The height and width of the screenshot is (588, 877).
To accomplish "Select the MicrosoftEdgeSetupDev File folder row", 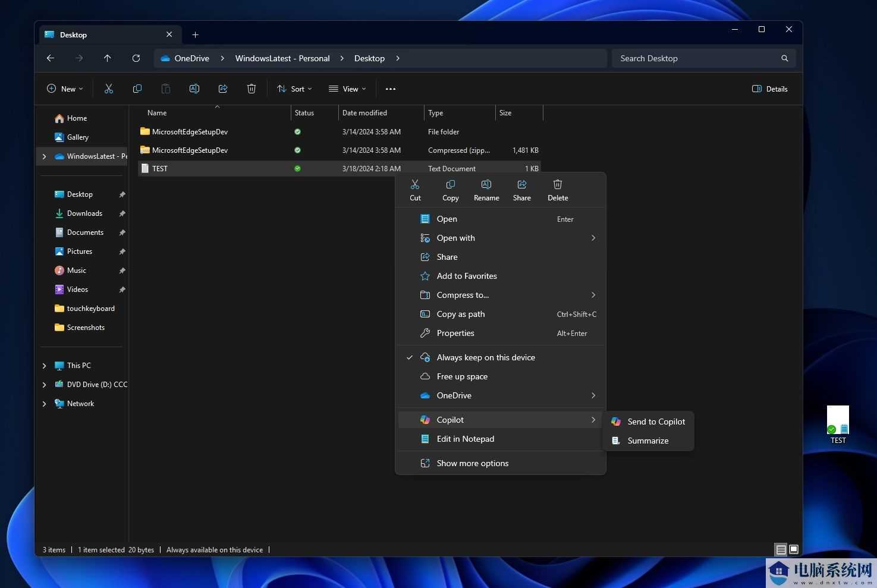I will point(340,132).
